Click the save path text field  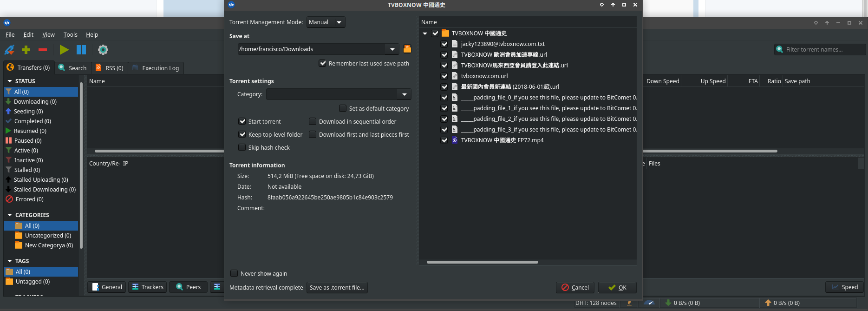(312, 49)
